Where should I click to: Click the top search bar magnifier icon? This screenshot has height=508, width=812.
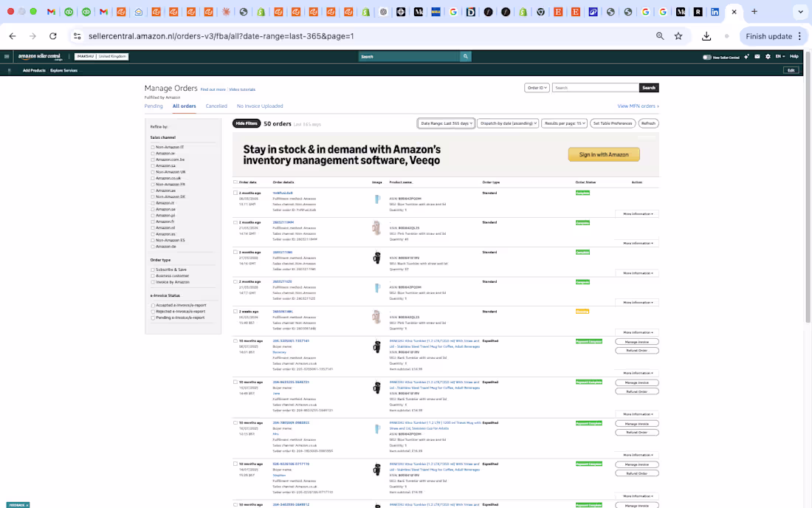(x=465, y=56)
